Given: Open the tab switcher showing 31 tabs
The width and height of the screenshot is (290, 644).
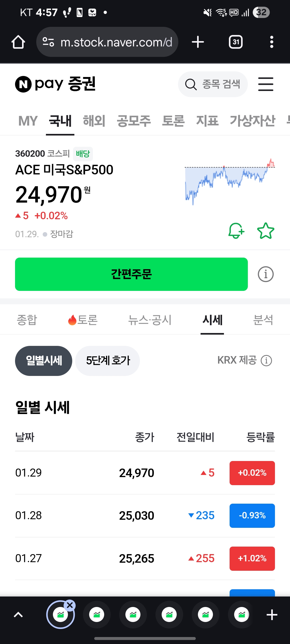Looking at the screenshot, I should coord(236,42).
